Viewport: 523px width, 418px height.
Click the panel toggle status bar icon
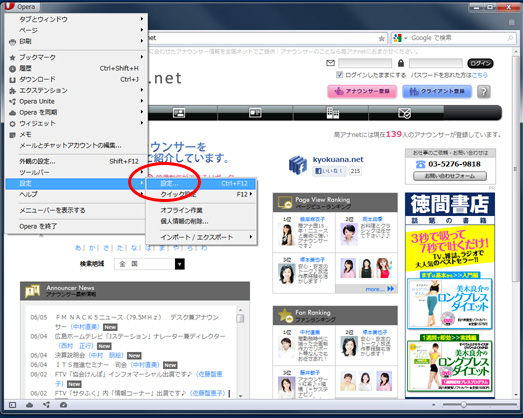(x=12, y=405)
